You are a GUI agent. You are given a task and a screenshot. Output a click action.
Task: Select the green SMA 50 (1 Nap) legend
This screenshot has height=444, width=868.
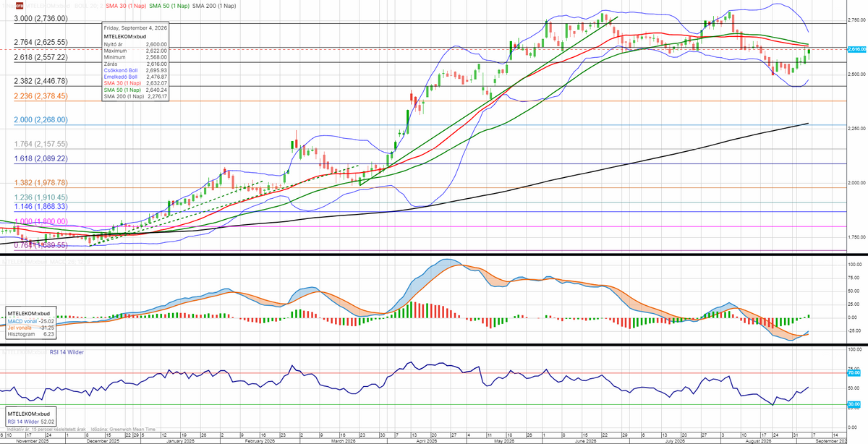[x=169, y=6]
